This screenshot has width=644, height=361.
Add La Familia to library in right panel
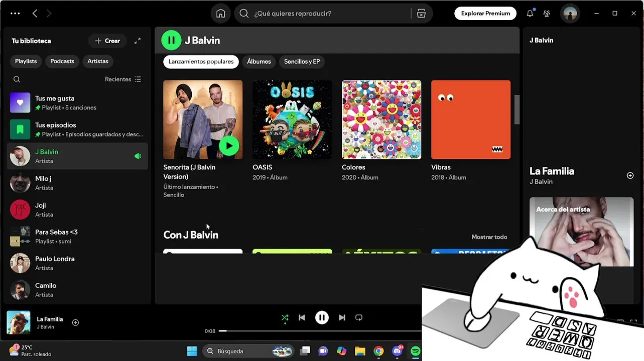click(630, 175)
